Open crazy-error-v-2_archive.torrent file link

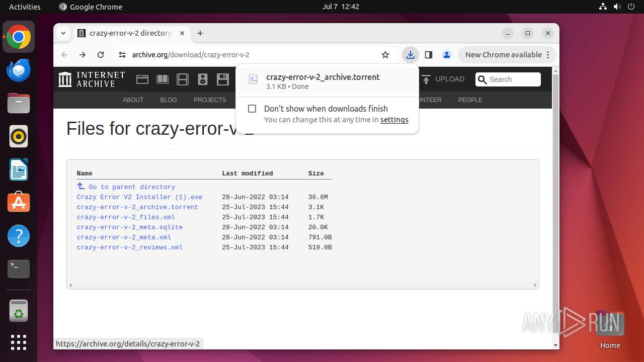137,207
